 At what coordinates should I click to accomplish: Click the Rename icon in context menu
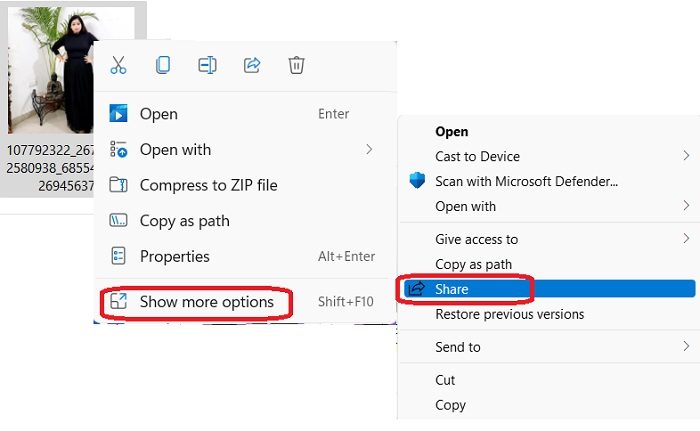click(x=208, y=65)
